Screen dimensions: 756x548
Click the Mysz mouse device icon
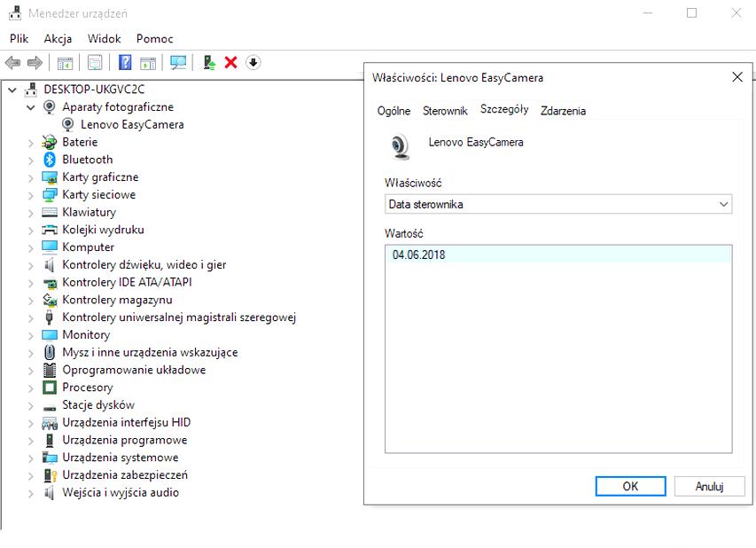[x=49, y=352]
